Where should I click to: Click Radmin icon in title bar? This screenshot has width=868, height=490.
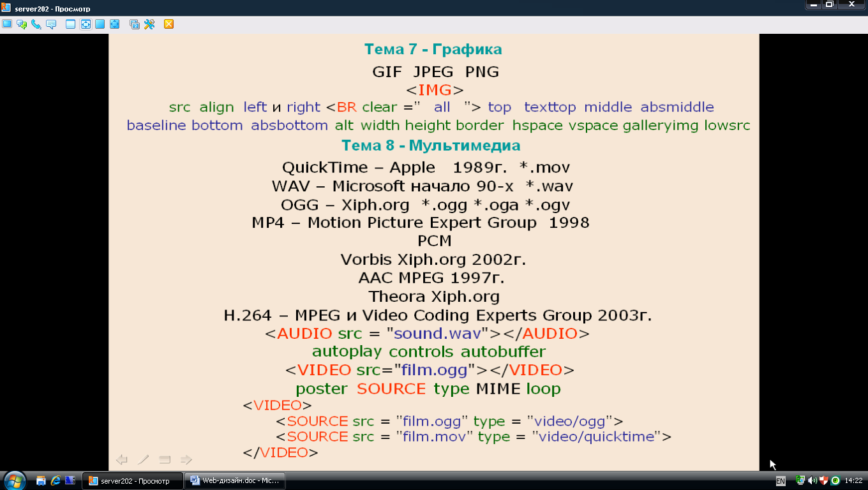[x=6, y=9]
